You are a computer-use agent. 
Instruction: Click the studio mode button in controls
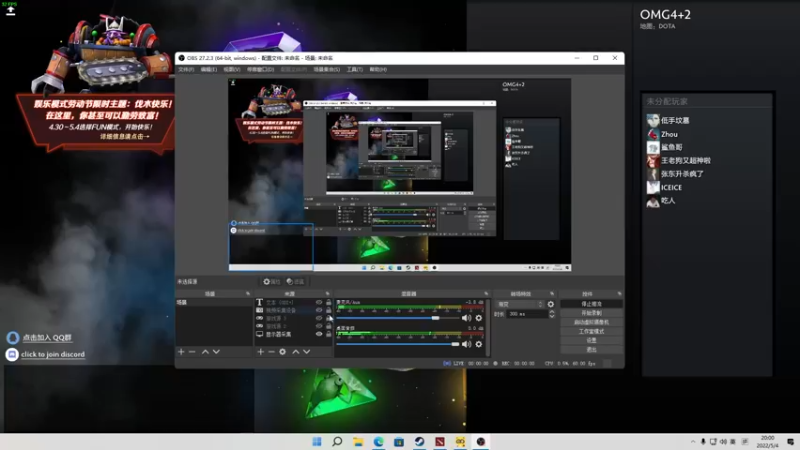pos(591,331)
